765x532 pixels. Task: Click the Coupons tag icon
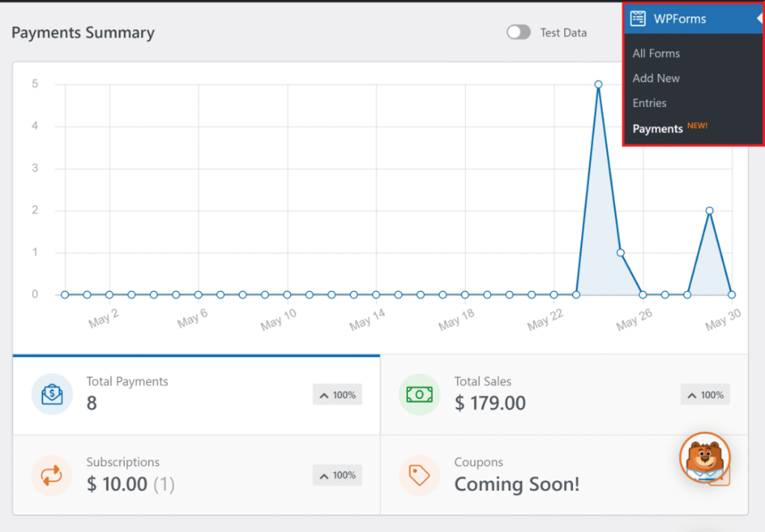click(419, 475)
